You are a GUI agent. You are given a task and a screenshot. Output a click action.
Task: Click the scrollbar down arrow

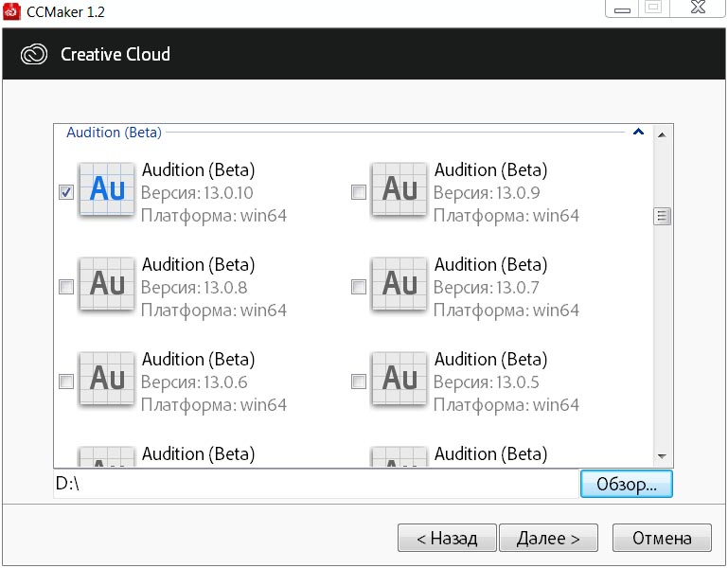point(662,456)
